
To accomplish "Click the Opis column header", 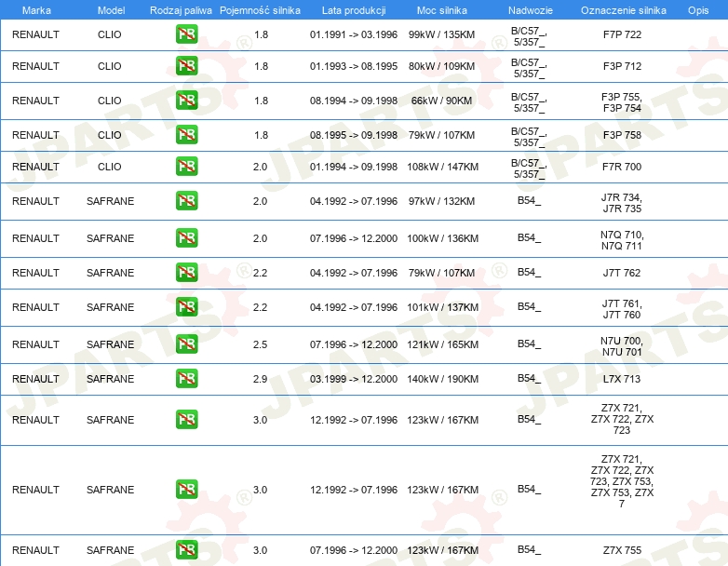I will click(698, 10).
